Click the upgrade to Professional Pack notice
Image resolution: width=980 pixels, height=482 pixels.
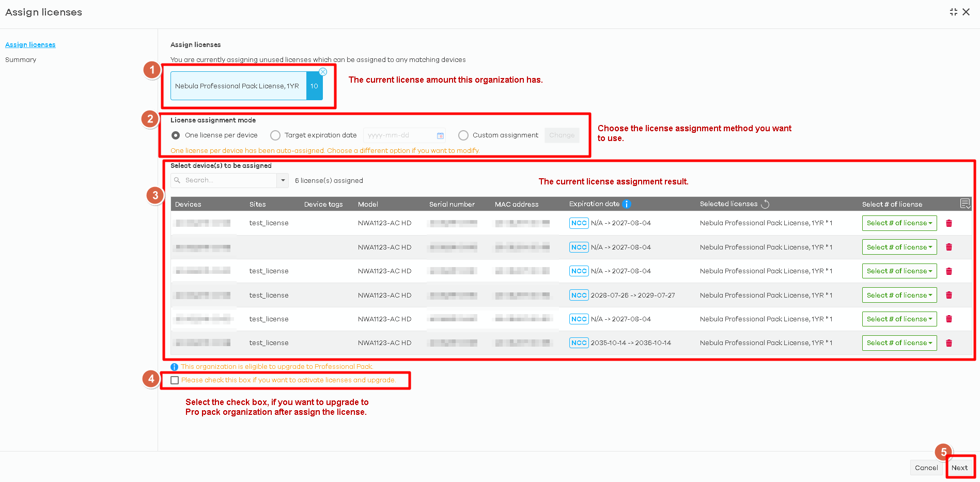pos(277,367)
